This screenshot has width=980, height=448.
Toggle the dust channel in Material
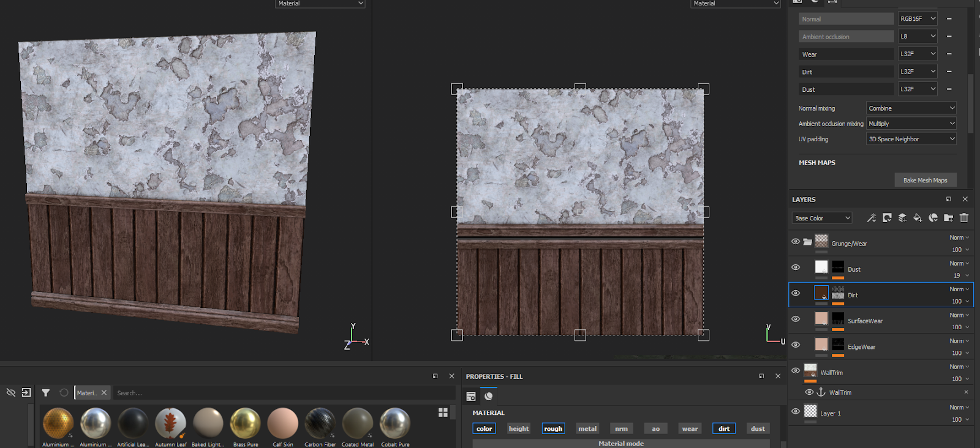tap(758, 428)
